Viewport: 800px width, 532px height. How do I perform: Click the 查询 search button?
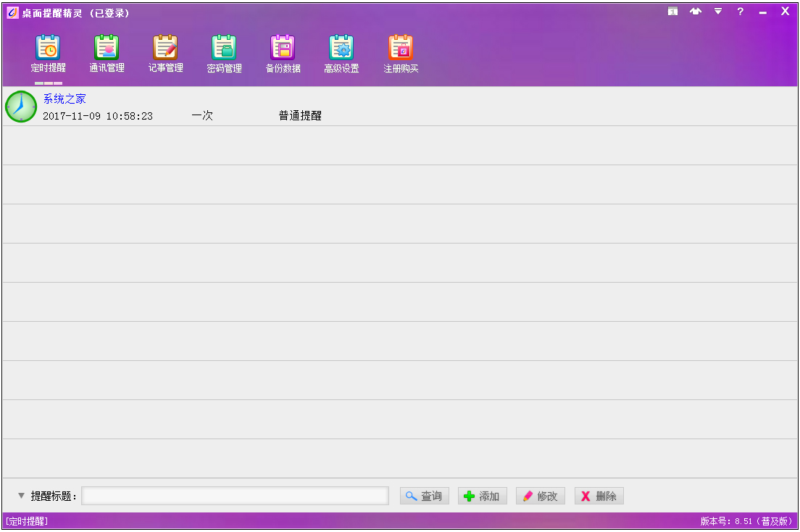pyautogui.click(x=425, y=496)
